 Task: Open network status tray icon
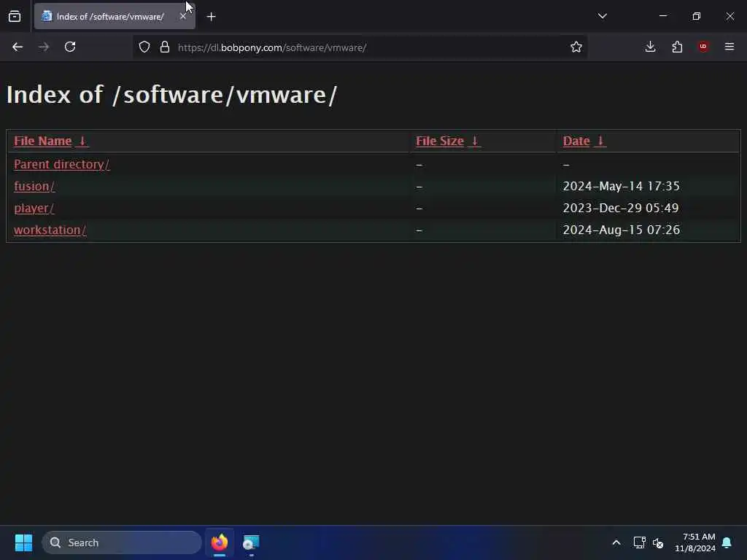coord(639,542)
